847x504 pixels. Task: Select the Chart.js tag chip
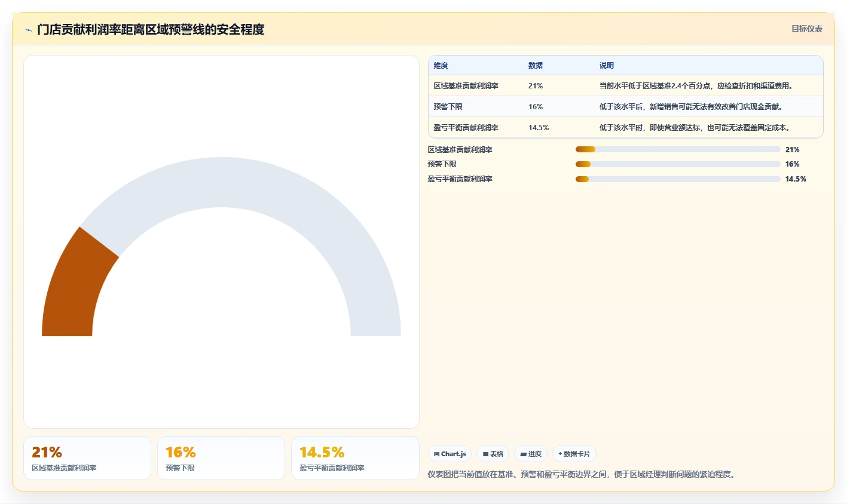tap(450, 454)
